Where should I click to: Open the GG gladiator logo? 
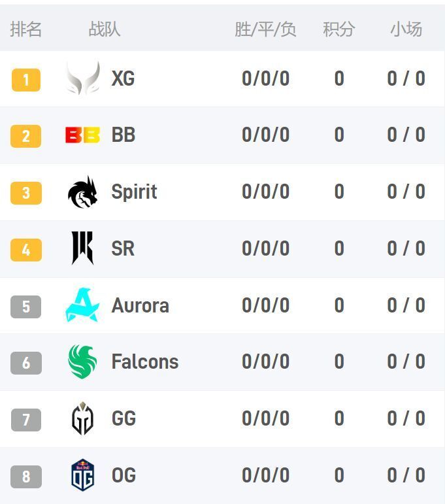click(x=83, y=418)
